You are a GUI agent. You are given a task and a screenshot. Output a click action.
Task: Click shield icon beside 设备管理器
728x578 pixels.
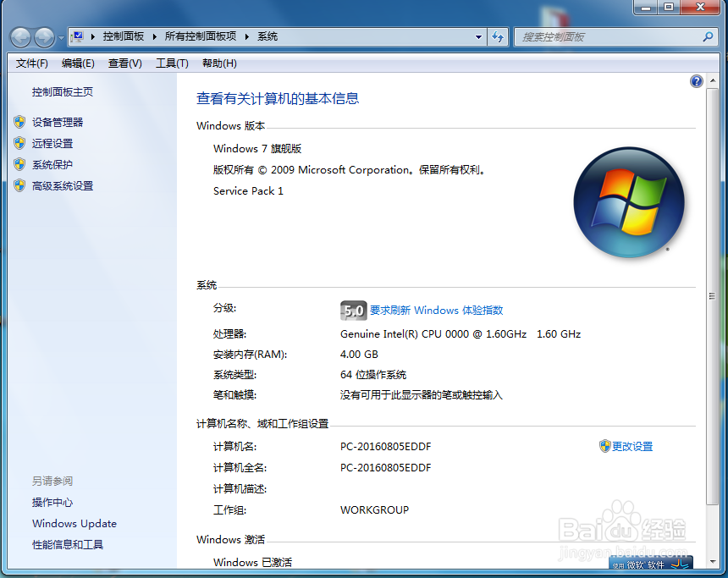[19, 122]
